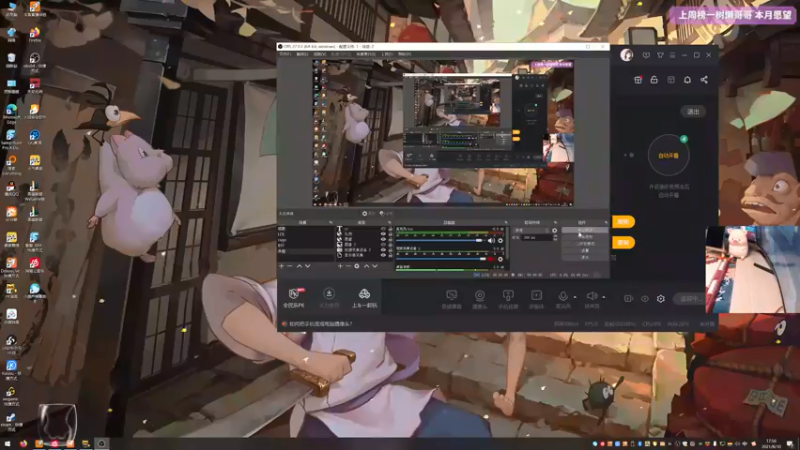Select the screen capture source icon
800x450 pixels.
452,295
